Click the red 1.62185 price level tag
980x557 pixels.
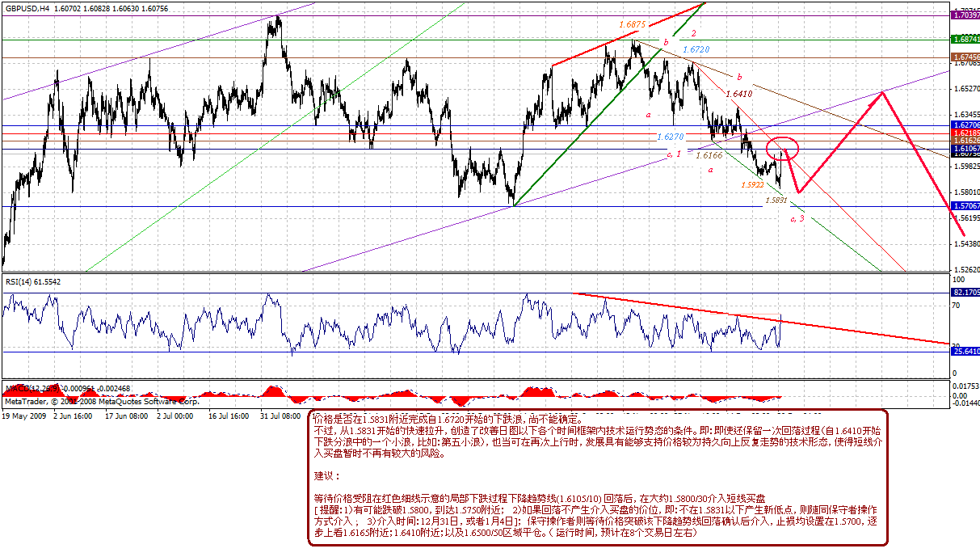966,133
